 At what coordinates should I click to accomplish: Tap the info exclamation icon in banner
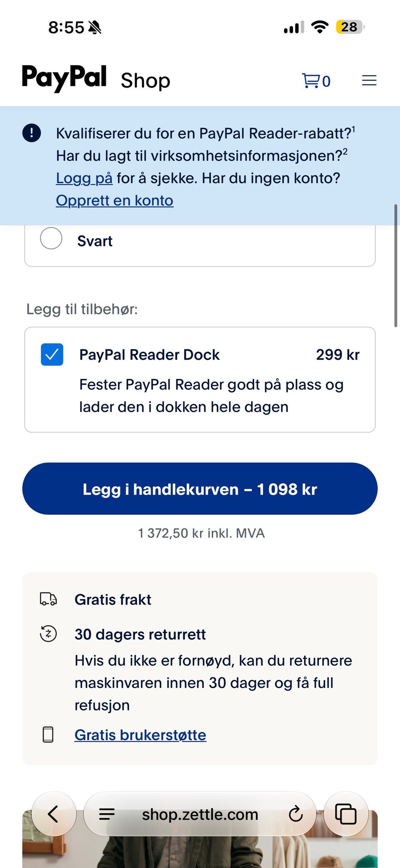click(31, 133)
